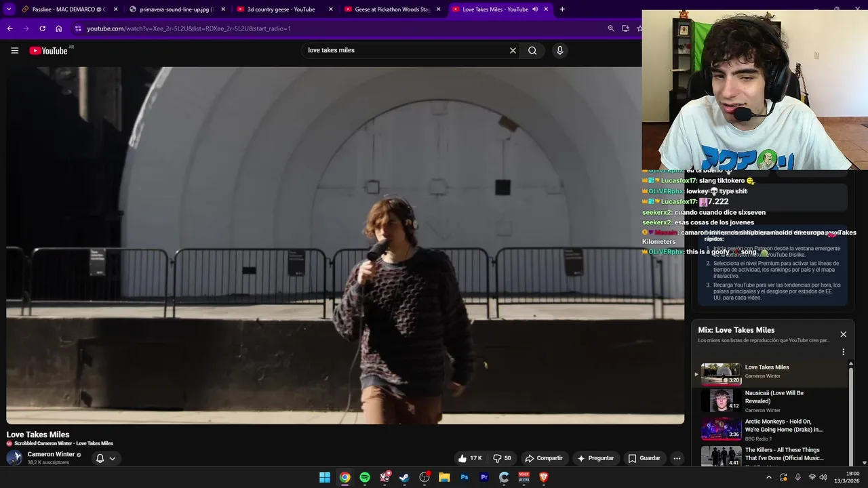Open the Mix playlist three-dot menu

(844, 352)
